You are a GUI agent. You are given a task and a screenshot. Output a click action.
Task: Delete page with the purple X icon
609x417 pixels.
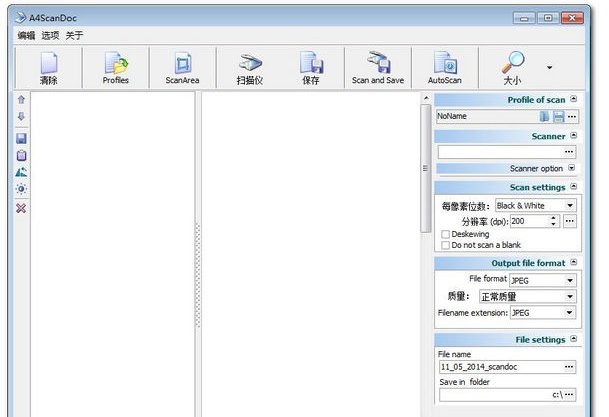pyautogui.click(x=21, y=208)
